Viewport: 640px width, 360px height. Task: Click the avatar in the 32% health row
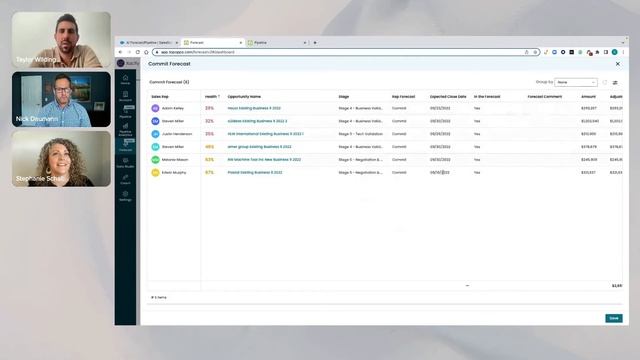[x=155, y=121]
